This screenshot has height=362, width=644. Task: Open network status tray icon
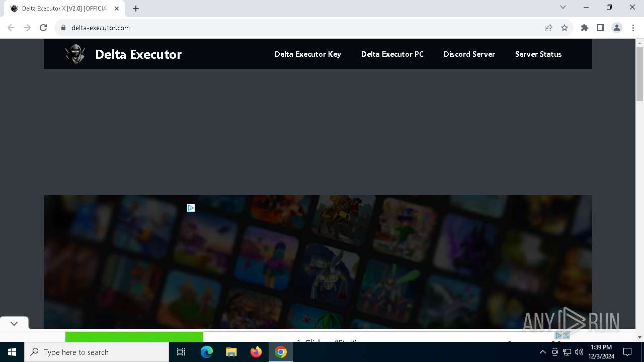pyautogui.click(x=567, y=352)
